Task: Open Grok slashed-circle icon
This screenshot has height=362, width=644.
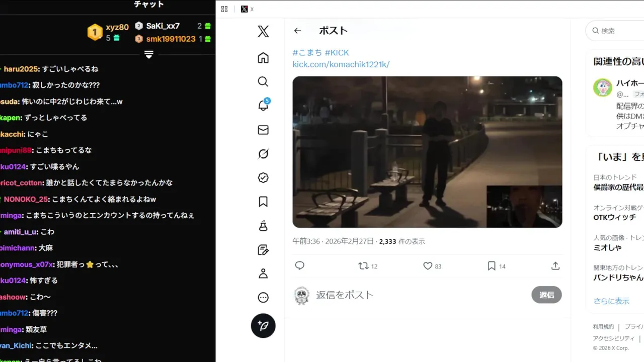Action: click(x=263, y=154)
